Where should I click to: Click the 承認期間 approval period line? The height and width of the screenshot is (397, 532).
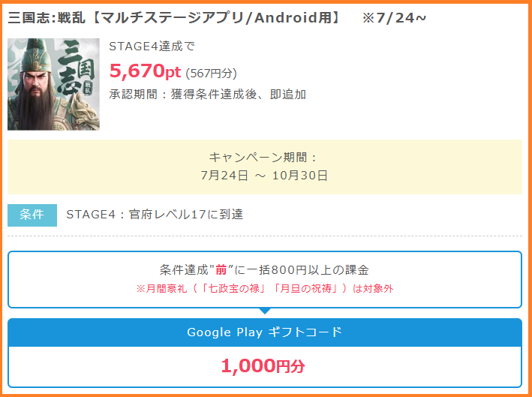click(x=207, y=95)
